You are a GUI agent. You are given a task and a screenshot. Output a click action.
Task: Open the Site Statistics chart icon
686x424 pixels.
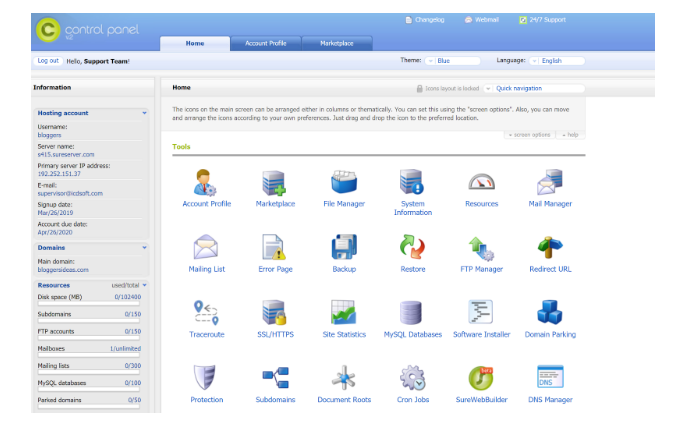343,312
